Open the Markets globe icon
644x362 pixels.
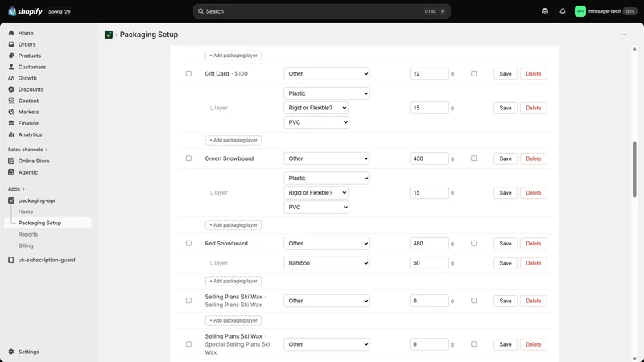11,112
